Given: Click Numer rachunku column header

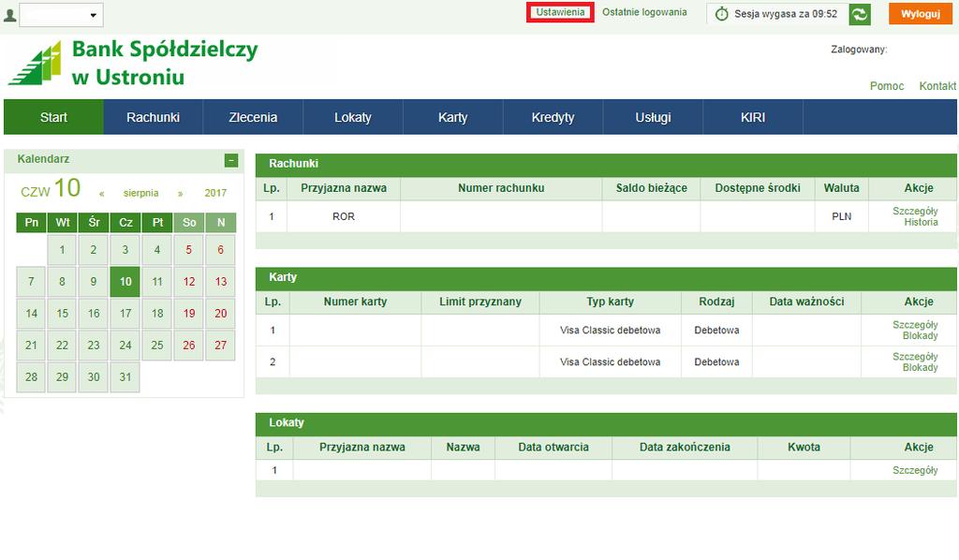Looking at the screenshot, I should click(x=501, y=188).
